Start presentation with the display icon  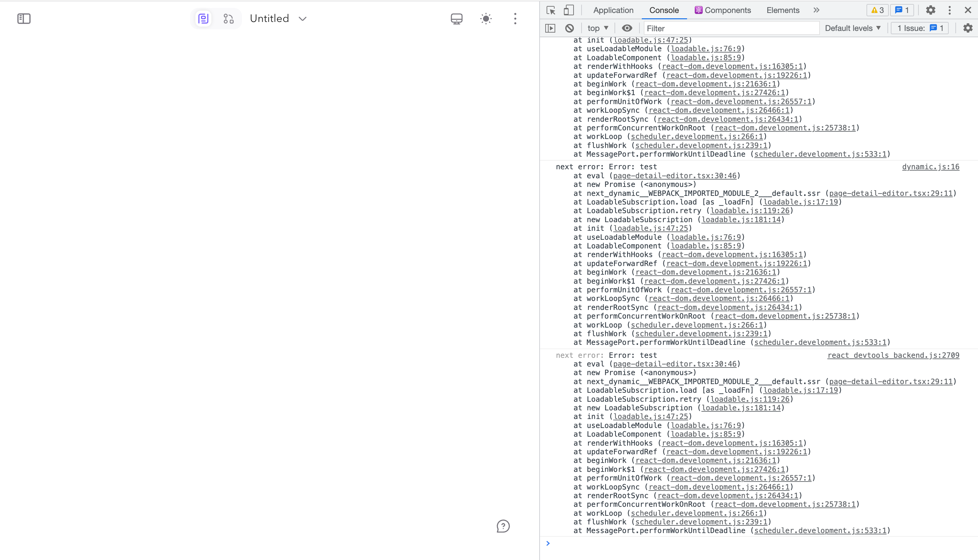(x=456, y=18)
